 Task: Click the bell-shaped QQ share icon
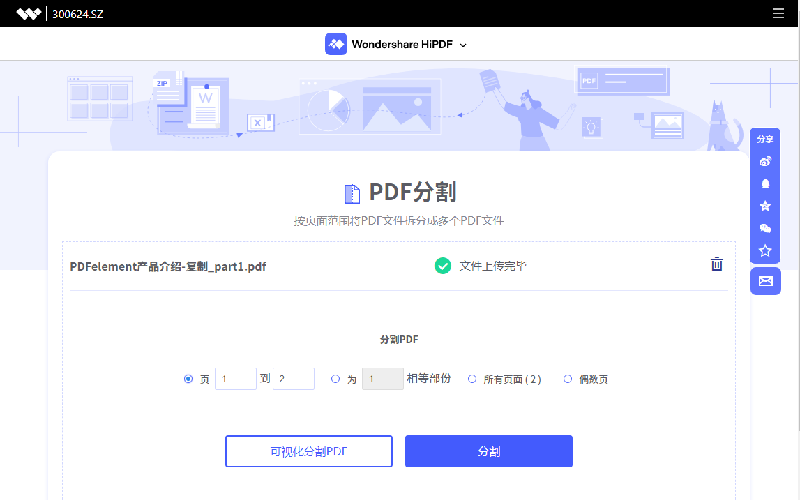click(x=765, y=184)
